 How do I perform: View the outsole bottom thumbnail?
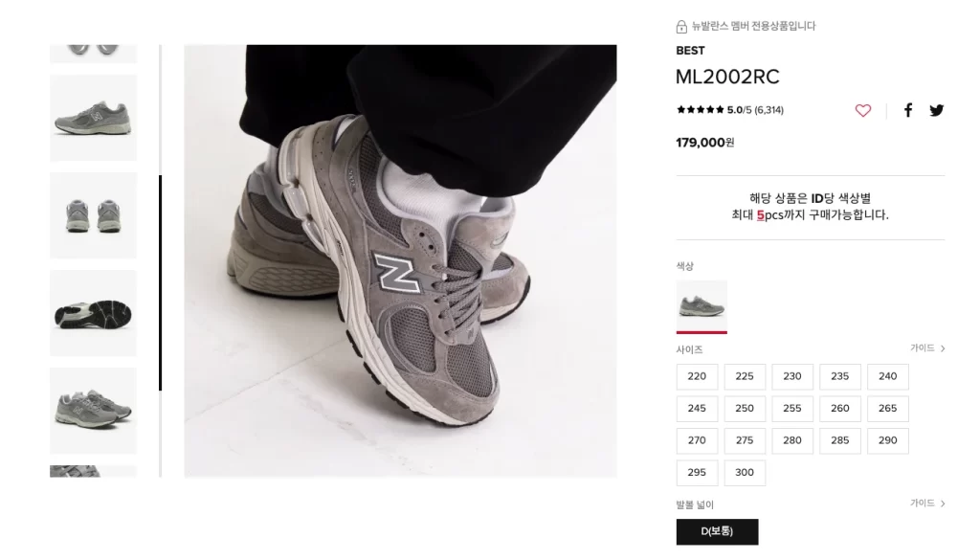click(93, 313)
